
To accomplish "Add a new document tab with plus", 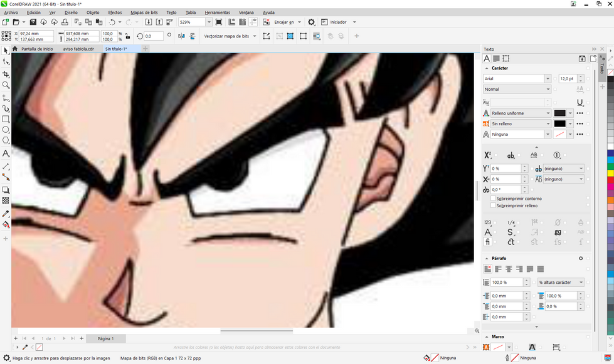I will coord(146,49).
